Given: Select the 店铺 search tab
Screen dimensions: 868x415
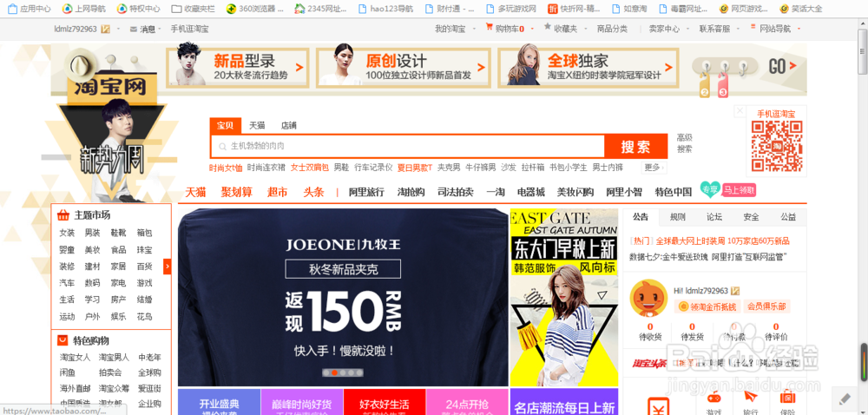Looking at the screenshot, I should pyautogui.click(x=288, y=126).
